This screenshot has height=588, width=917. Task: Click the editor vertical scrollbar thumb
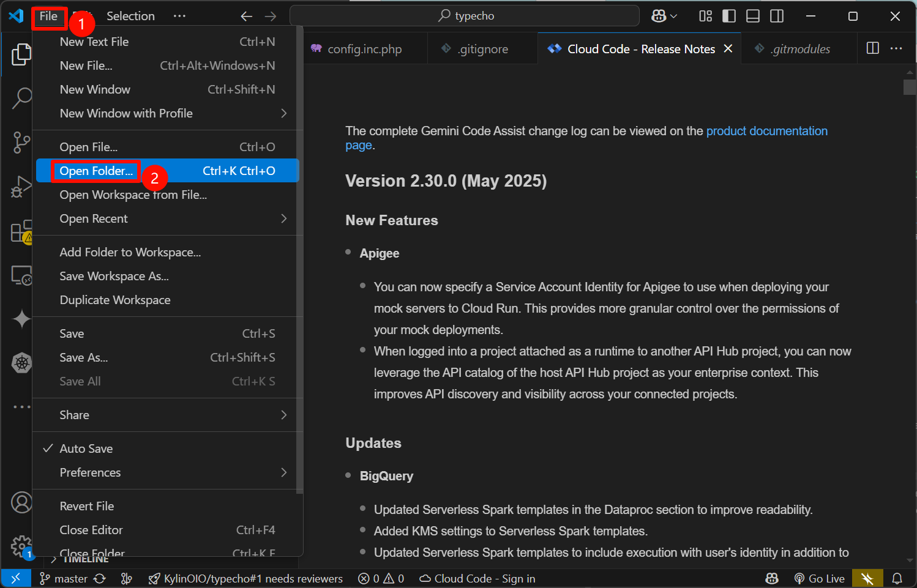[909, 87]
